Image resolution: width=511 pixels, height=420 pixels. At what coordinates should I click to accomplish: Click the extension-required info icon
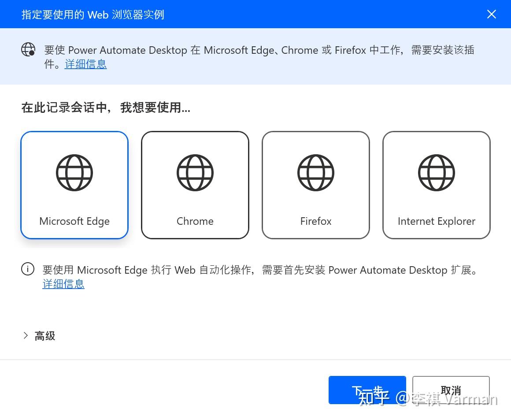click(27, 269)
